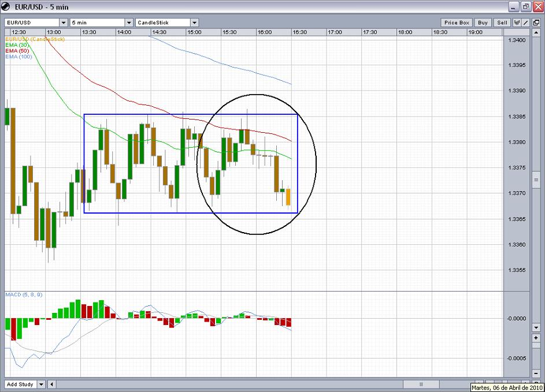Open the EUR/USD symbol dropdown
The height and width of the screenshot is (392, 545).
click(x=64, y=23)
